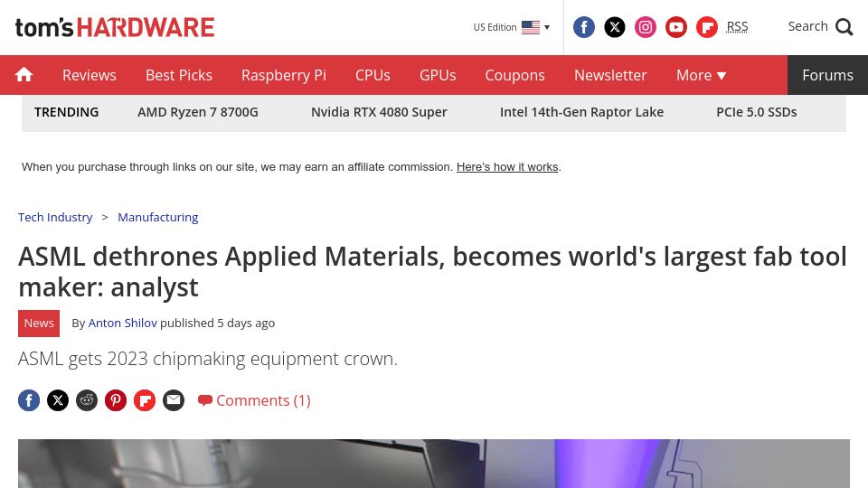The width and height of the screenshot is (868, 488).
Task: Click the article headline text
Action: [432, 272]
